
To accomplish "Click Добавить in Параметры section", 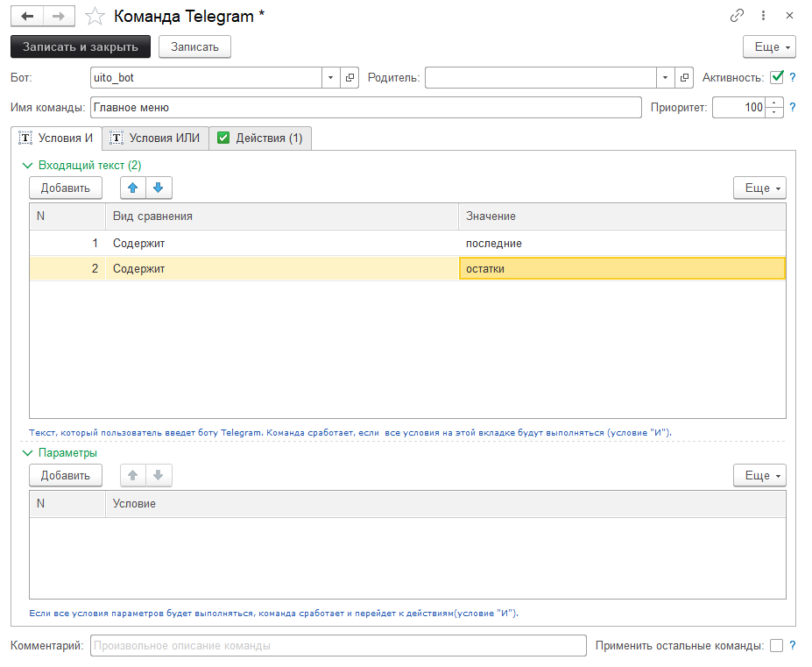I will pos(66,475).
